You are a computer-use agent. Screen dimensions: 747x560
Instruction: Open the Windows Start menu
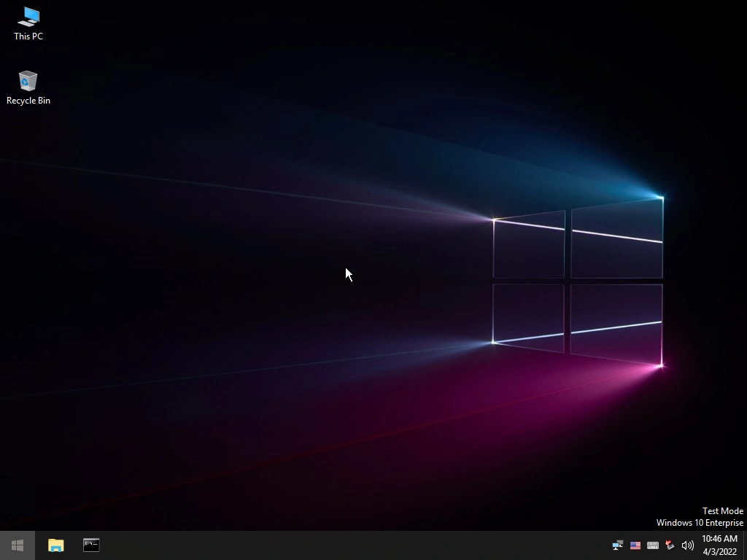coord(18,545)
